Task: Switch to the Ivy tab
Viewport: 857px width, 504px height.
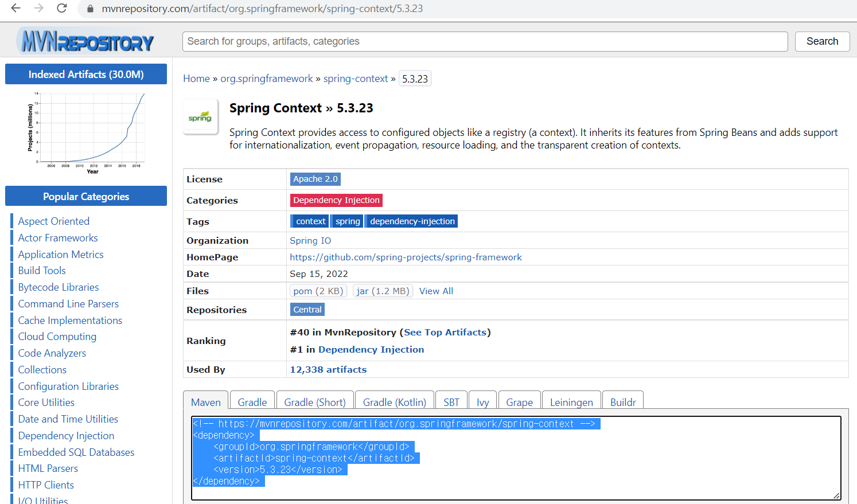Action: tap(483, 402)
